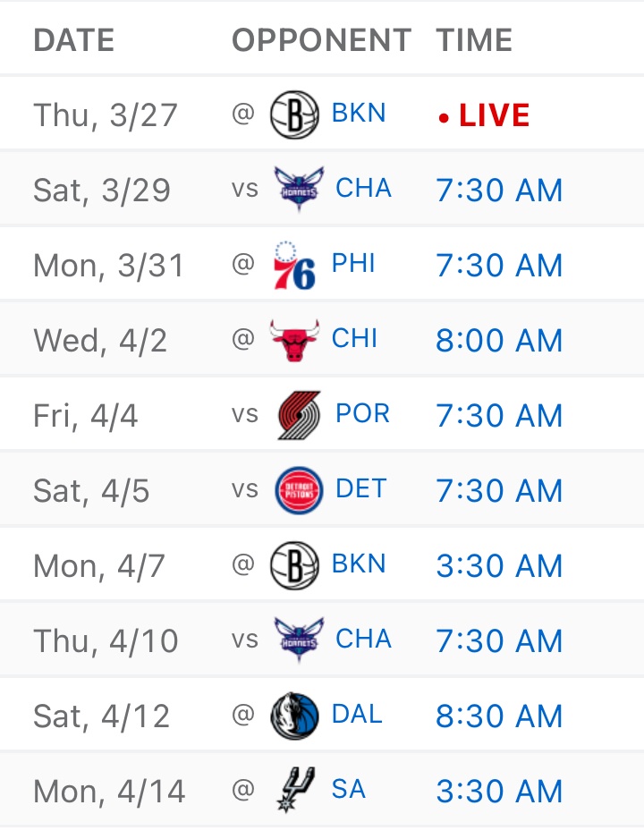Open the 7:30 AM game versus POR
The height and width of the screenshot is (839, 644).
(499, 416)
